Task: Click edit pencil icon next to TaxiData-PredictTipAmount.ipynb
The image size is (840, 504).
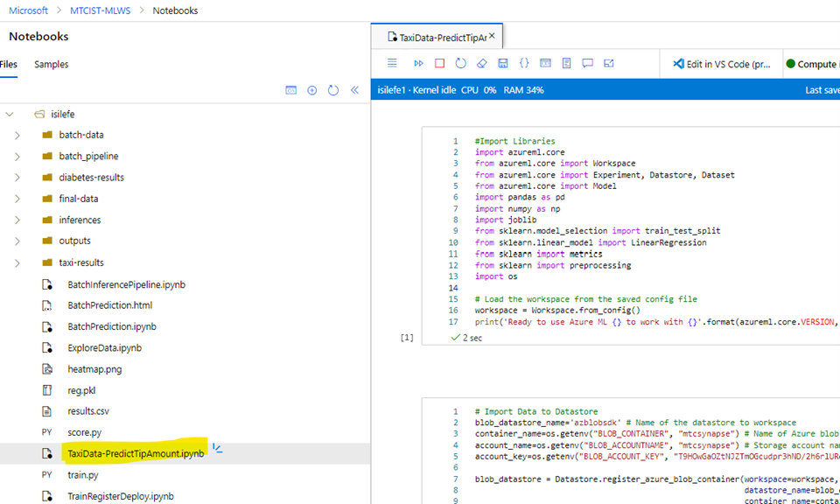Action: (x=218, y=449)
